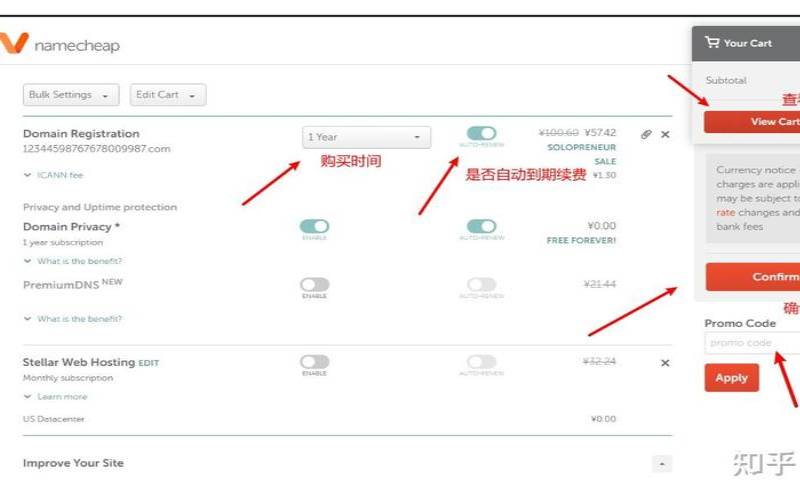This screenshot has height=500, width=800.
Task: Toggle Domain Privacy auto-renew switch
Action: (x=481, y=226)
